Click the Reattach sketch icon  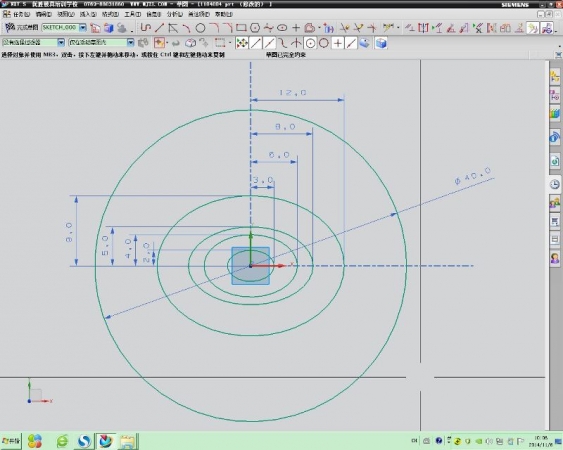tap(122, 28)
